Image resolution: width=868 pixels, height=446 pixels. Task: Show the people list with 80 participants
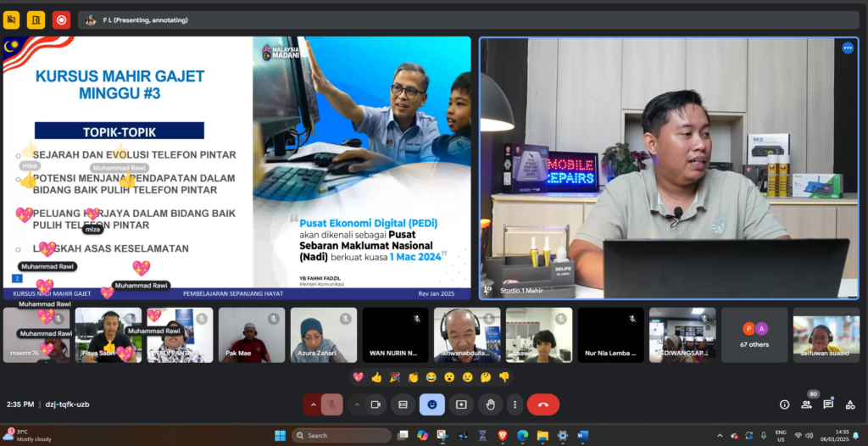tap(807, 404)
